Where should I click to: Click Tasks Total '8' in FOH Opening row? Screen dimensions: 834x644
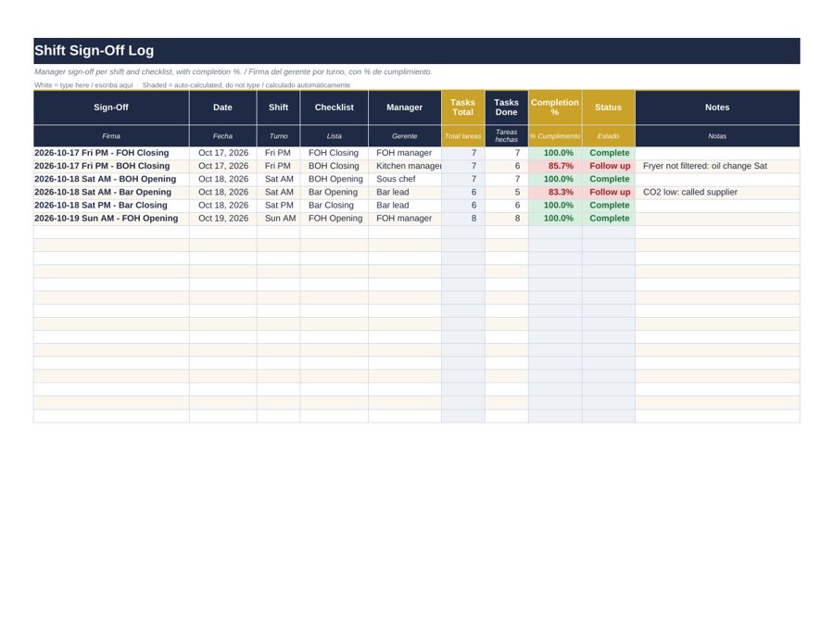pyautogui.click(x=462, y=219)
